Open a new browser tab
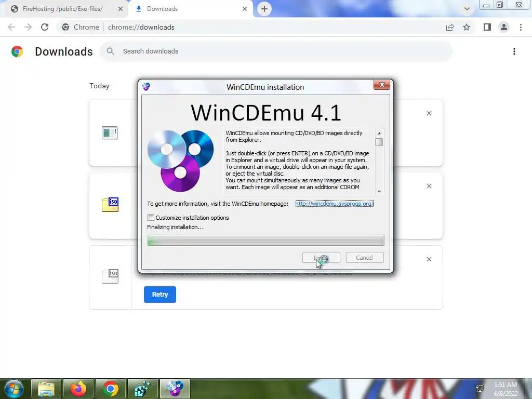This screenshot has height=399, width=532. (x=264, y=9)
